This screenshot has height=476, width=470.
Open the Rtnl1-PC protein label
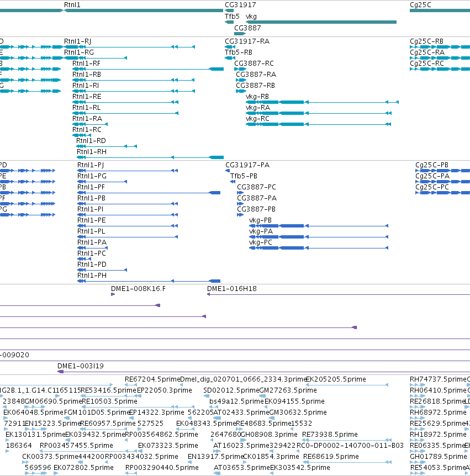click(92, 253)
